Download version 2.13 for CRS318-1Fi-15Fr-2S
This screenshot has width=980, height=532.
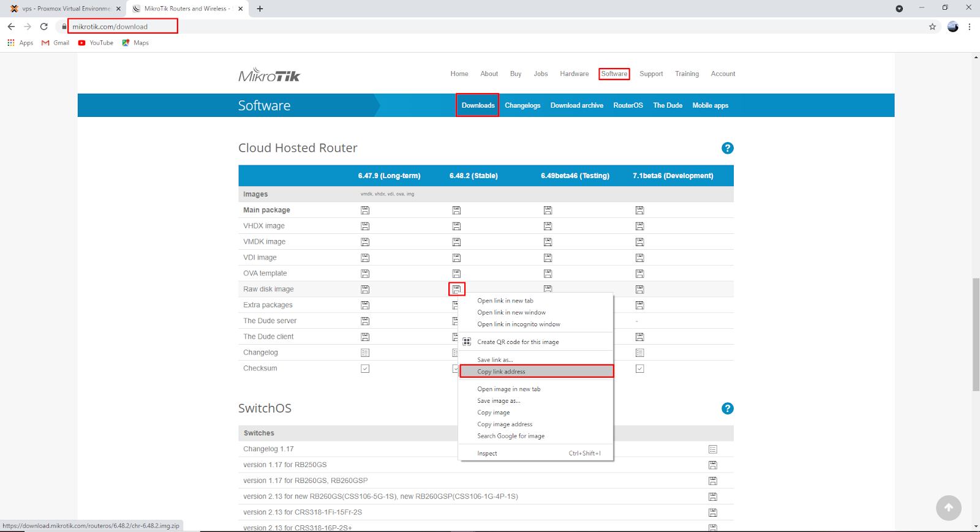(x=713, y=512)
